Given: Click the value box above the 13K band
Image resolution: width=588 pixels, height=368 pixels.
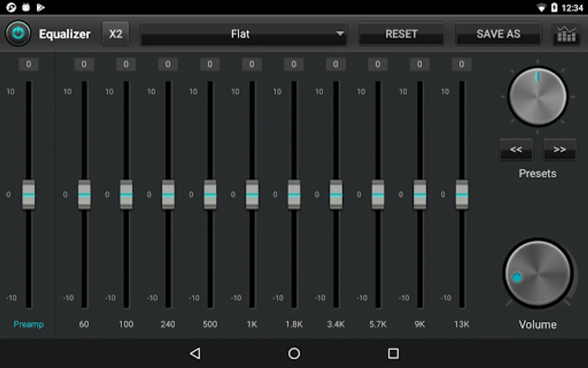Looking at the screenshot, I should pos(462,64).
